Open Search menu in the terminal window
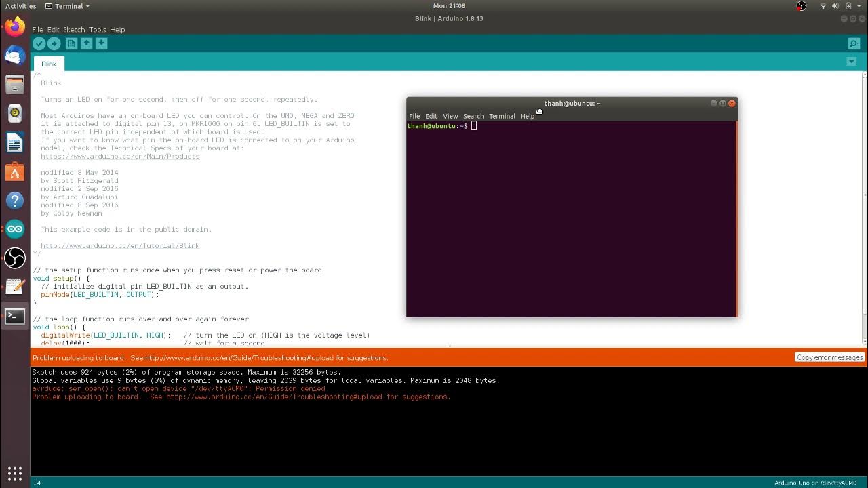Image resolution: width=868 pixels, height=488 pixels. click(x=473, y=116)
